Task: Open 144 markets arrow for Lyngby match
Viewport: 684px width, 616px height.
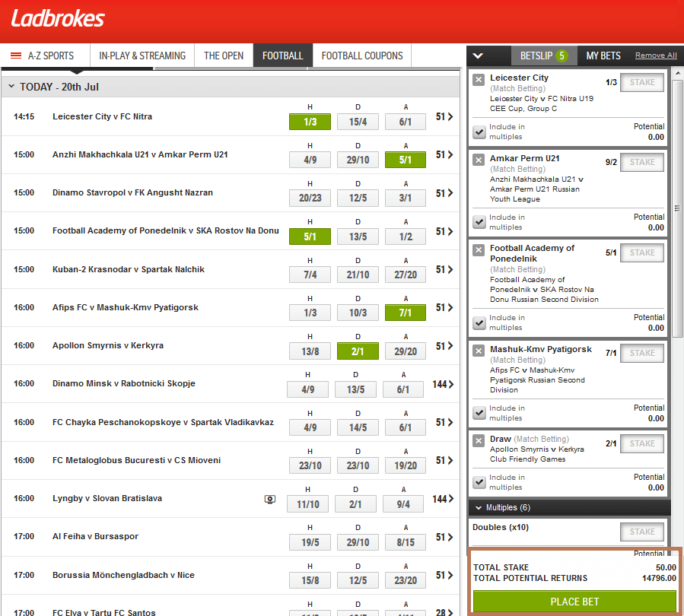Action: point(450,499)
